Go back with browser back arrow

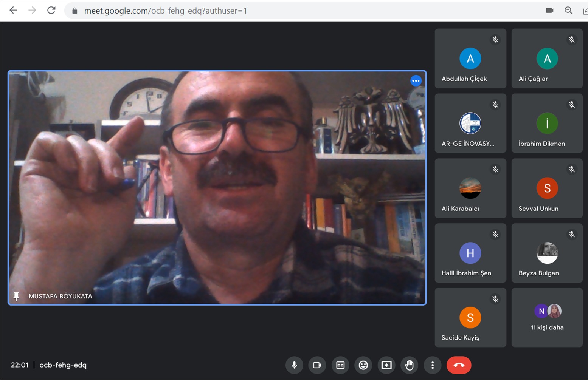point(13,11)
